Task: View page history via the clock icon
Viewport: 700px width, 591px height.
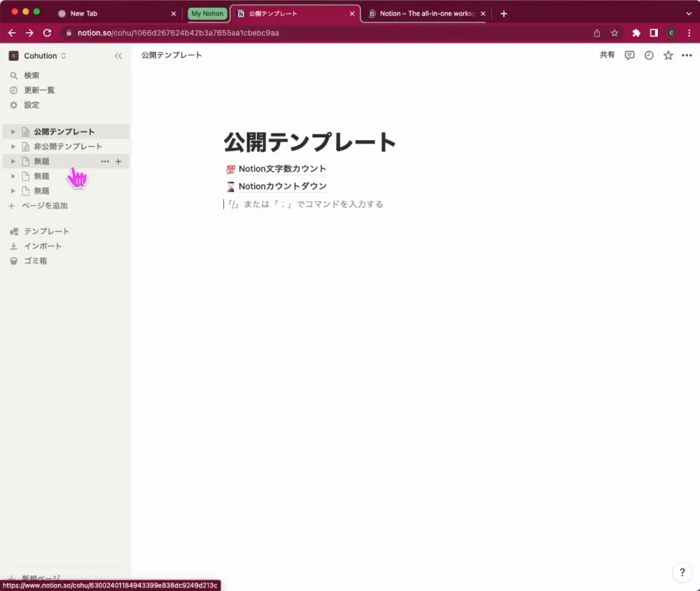Action: point(648,55)
